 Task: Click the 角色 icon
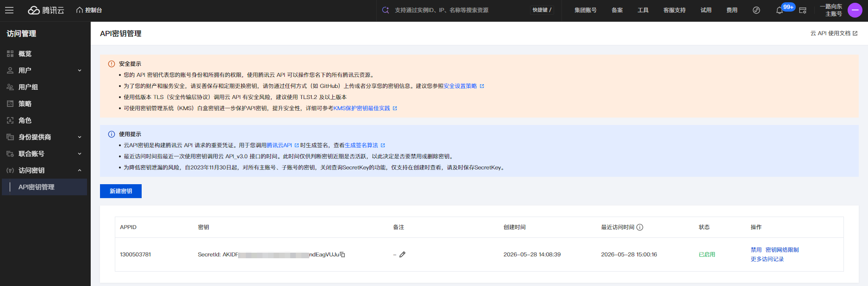(10, 120)
